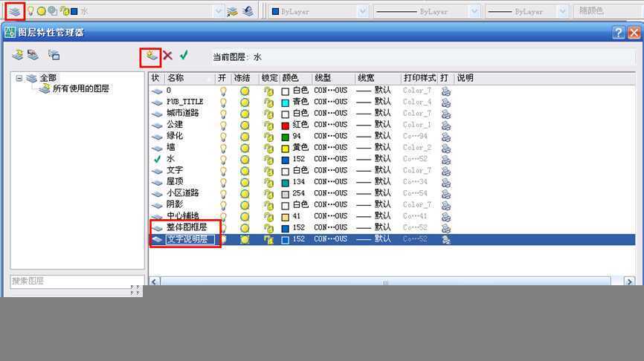Image resolution: width=644 pixels, height=361 pixels.
Task: Select 所有使用的图层 filter in tree
Action: coord(80,88)
